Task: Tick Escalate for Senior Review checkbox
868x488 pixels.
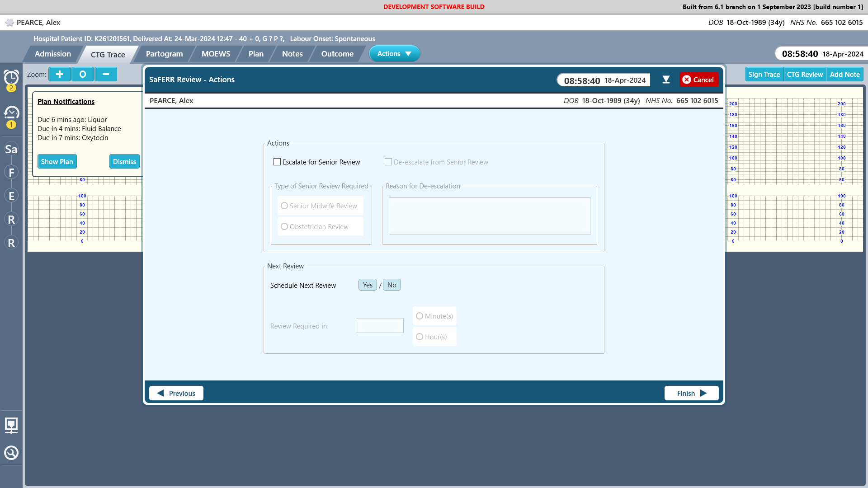Action: tap(277, 162)
